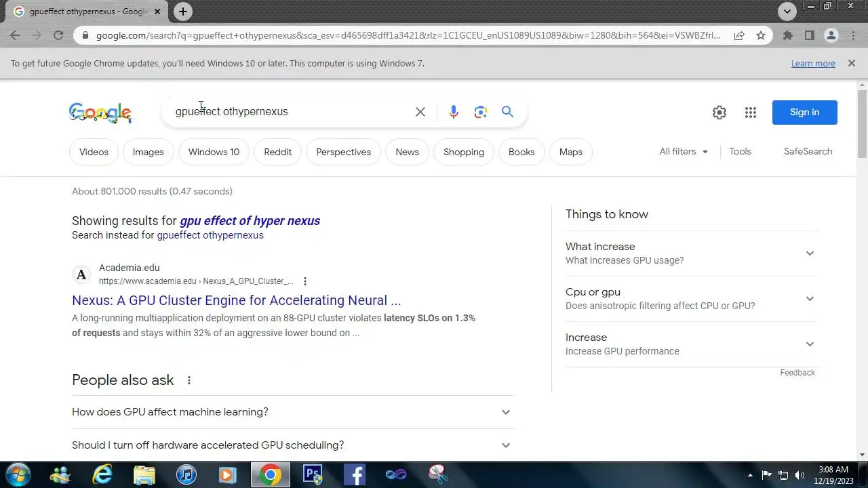The image size is (868, 488).
Task: Open Chrome extensions puzzle icon
Action: (787, 35)
